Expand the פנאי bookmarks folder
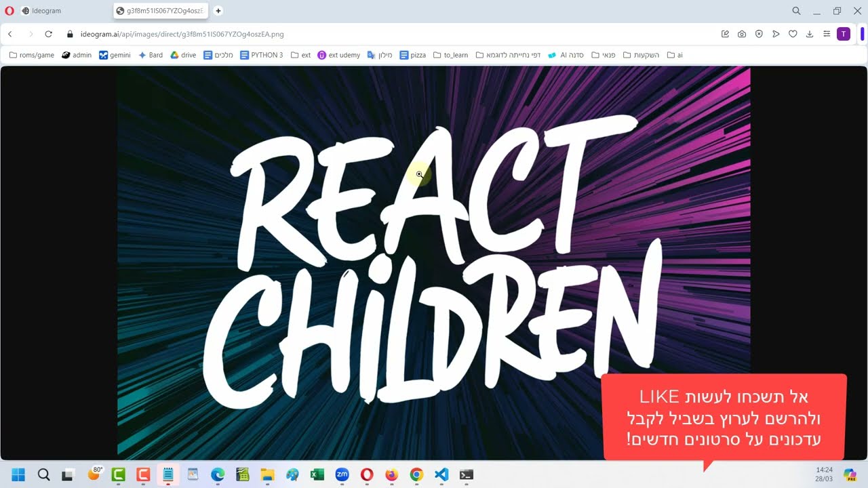The height and width of the screenshot is (488, 868). click(x=604, y=55)
